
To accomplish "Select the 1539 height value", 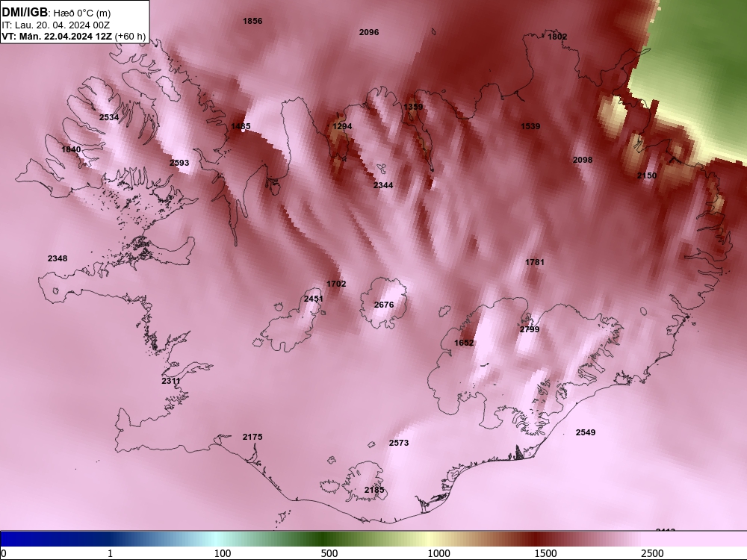I will [x=530, y=126].
